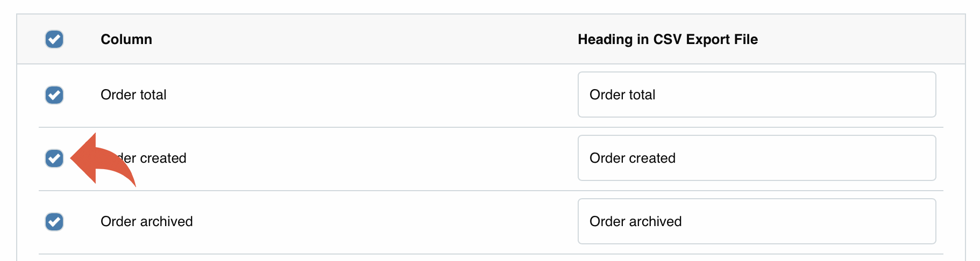This screenshot has width=980, height=261.
Task: Place cursor on "total" in heading field
Action: [x=642, y=95]
